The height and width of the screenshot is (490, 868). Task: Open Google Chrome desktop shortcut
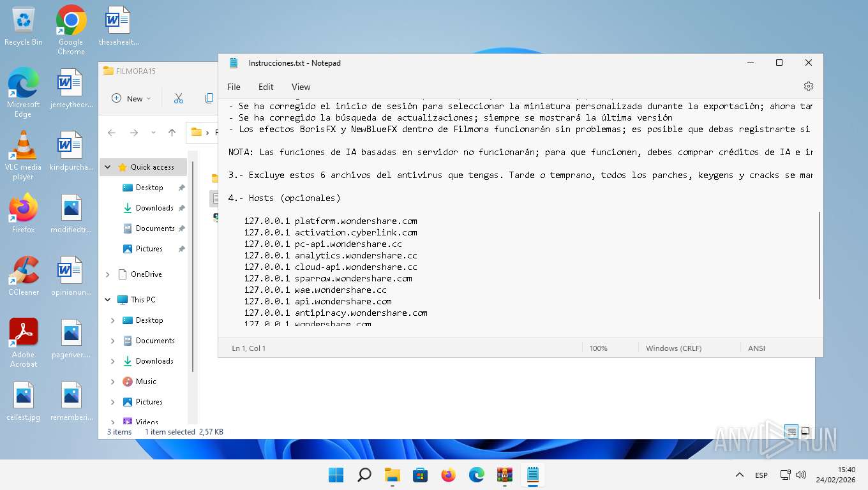pyautogui.click(x=71, y=30)
